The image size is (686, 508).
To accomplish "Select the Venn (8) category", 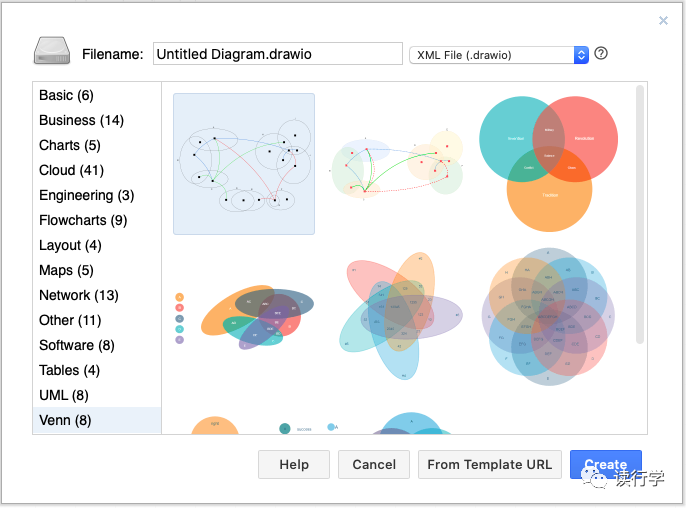I will click(97, 420).
